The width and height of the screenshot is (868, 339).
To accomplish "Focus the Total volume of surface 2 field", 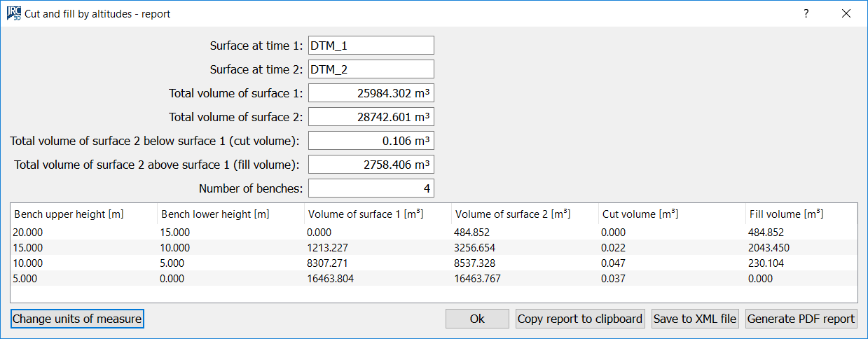I will pyautogui.click(x=371, y=117).
